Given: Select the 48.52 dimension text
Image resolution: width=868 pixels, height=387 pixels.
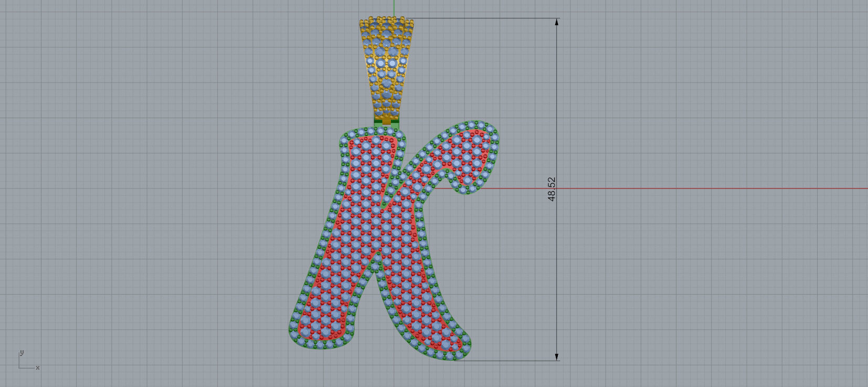Looking at the screenshot, I should pos(552,189).
